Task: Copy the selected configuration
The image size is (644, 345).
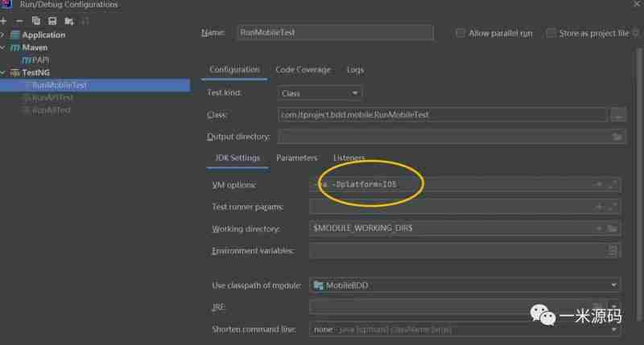Action: pyautogui.click(x=36, y=21)
